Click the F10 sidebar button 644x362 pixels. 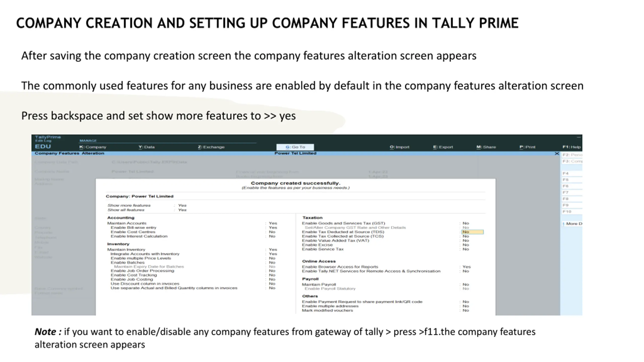point(572,212)
